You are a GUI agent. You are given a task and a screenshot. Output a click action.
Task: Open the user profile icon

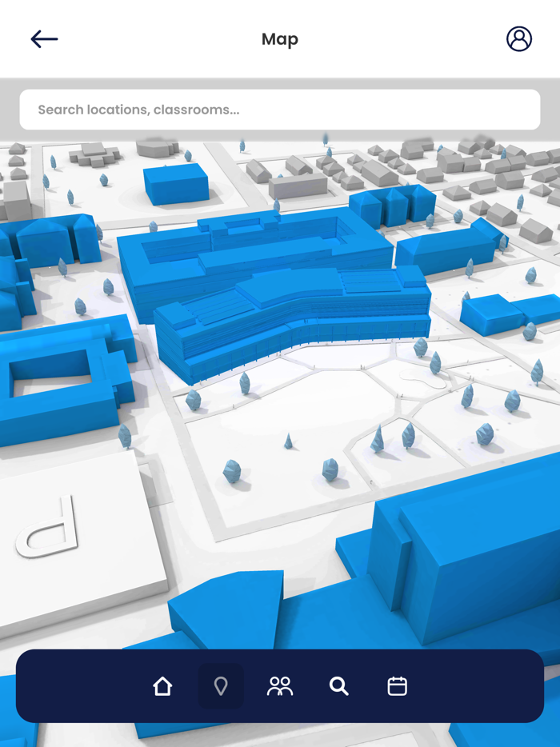coord(519,38)
